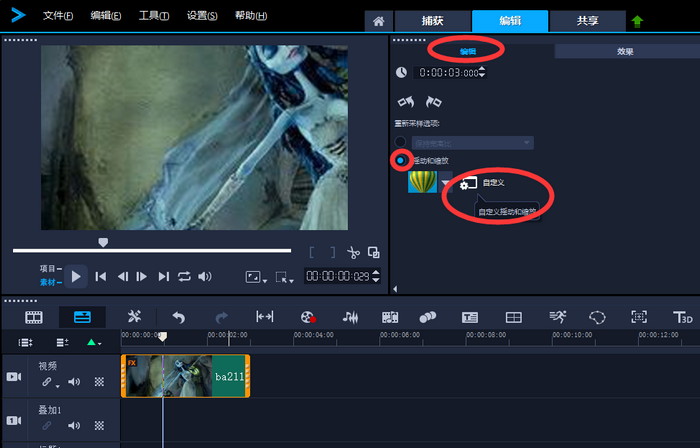Screen dimensions: 700x448
Task: Select the 摇动和缩放 radio button
Action: pos(401,160)
